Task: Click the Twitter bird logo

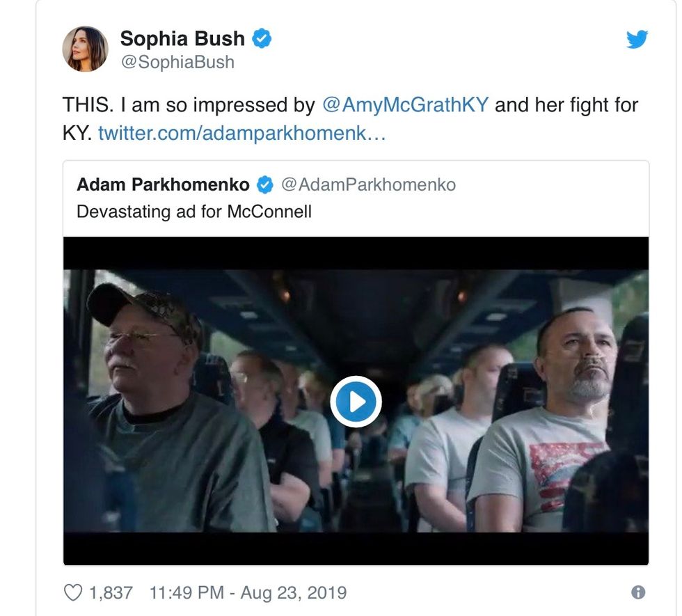Action: click(x=637, y=40)
